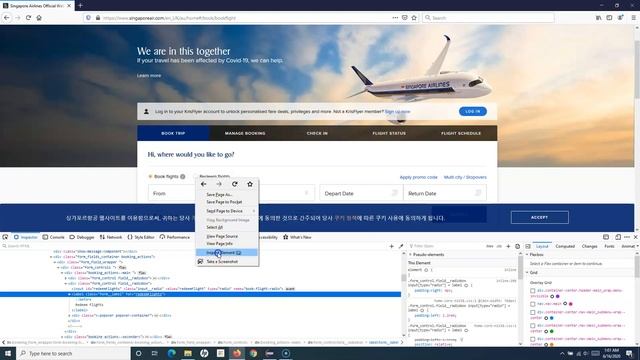Image resolution: width=640 pixels, height=360 pixels.
Task: Open the HP app on the taskbar
Action: click(x=204, y=353)
